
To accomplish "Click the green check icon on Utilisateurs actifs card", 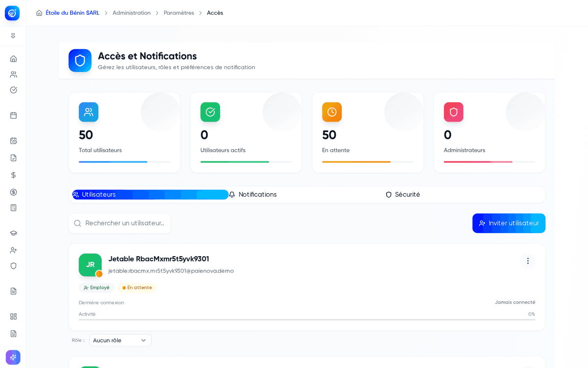I will [210, 112].
